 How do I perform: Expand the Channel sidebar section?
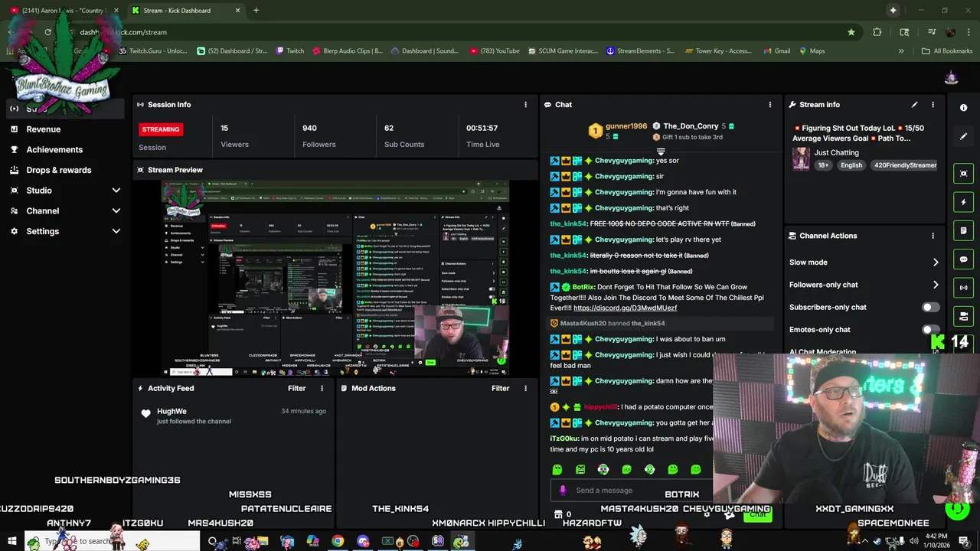click(x=116, y=211)
